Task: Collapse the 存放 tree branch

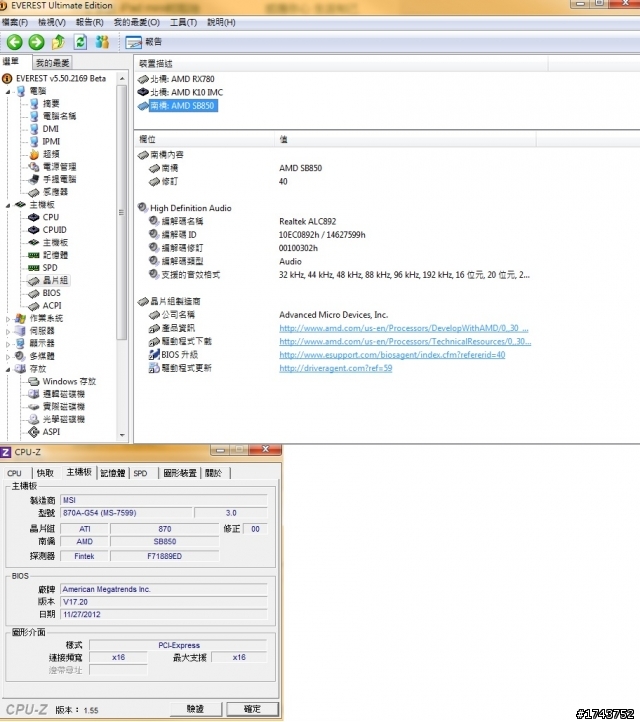Action: point(8,369)
